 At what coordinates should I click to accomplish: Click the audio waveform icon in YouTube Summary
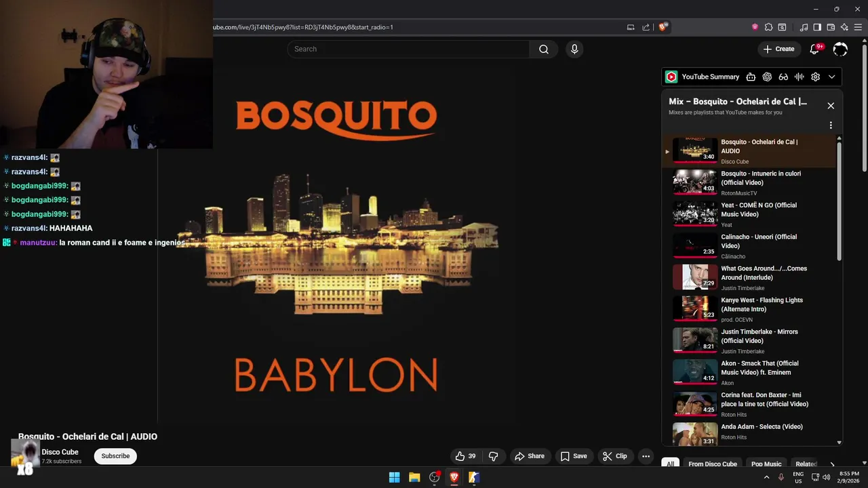(x=800, y=77)
